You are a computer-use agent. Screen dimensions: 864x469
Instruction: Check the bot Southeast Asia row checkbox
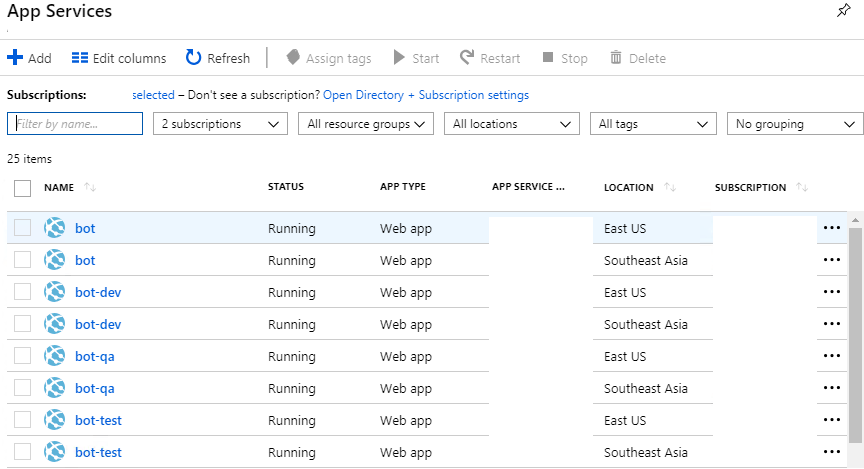click(x=23, y=260)
